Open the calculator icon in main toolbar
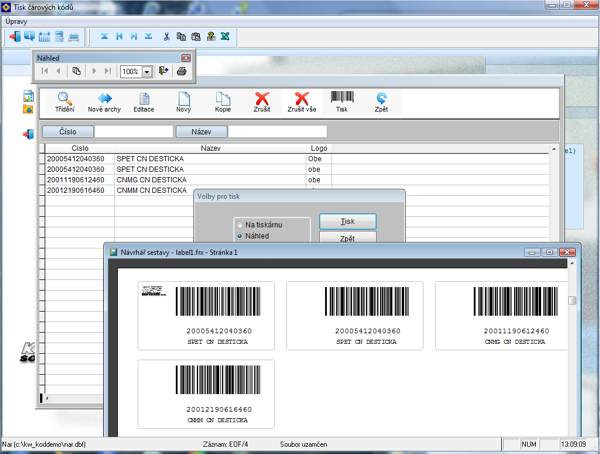The height and width of the screenshot is (454, 600). pos(44,37)
